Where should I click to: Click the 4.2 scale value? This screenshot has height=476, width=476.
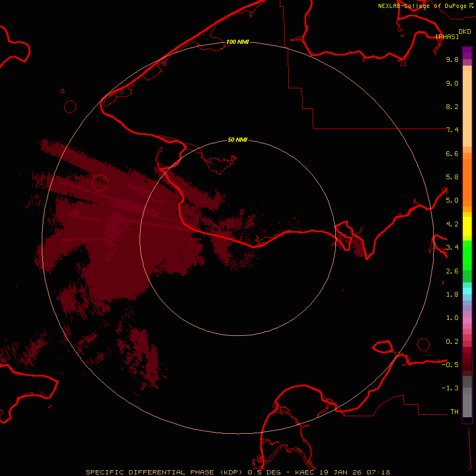(x=452, y=224)
